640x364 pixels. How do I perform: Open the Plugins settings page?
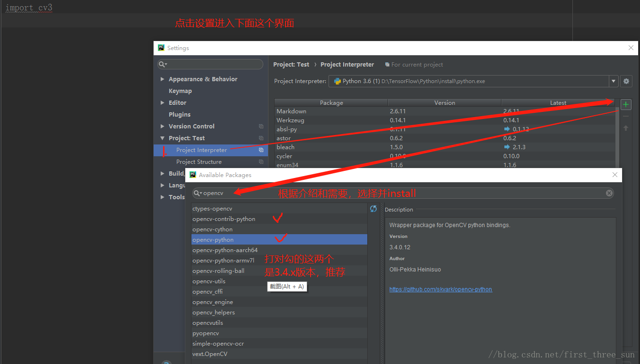[x=180, y=115]
